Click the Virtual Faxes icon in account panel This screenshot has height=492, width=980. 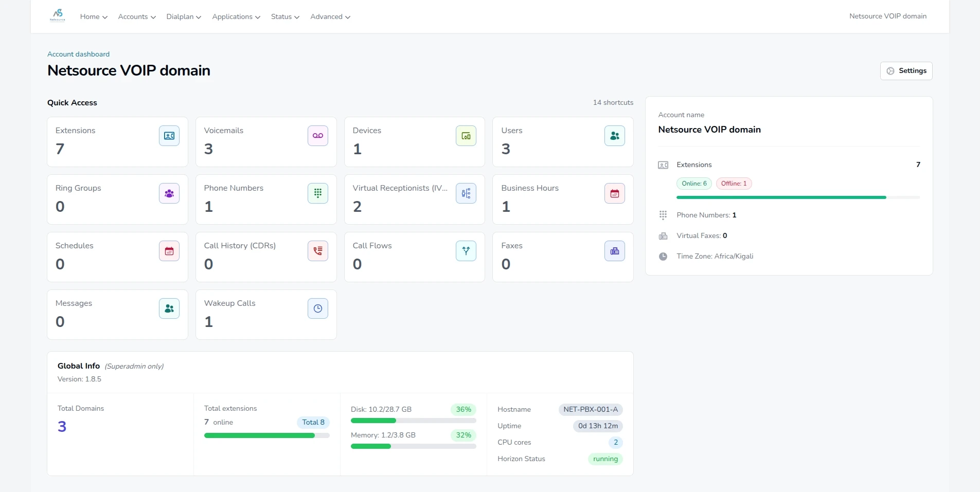click(x=663, y=236)
